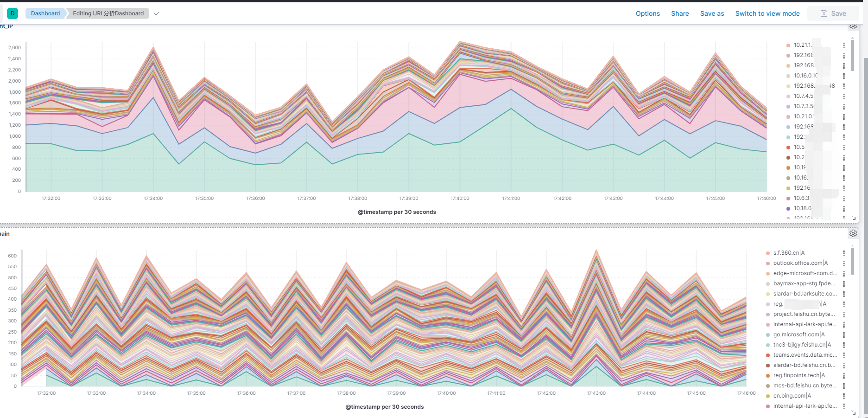This screenshot has width=868, height=418.
Task: Click resize handle of client IP panel
Action: tap(854, 218)
